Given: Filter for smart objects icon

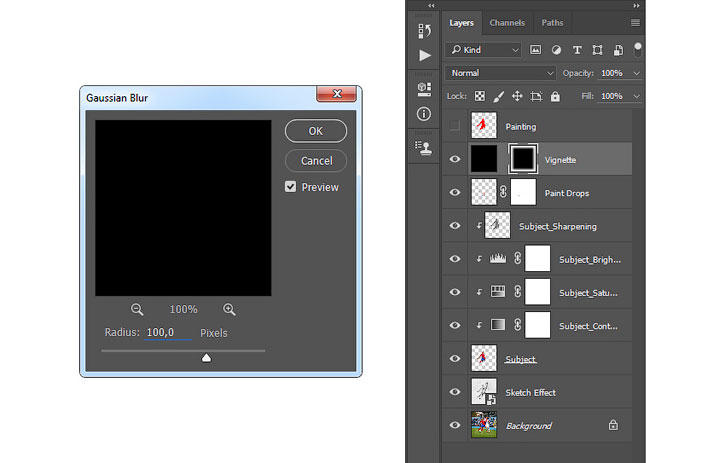Looking at the screenshot, I should 618,50.
